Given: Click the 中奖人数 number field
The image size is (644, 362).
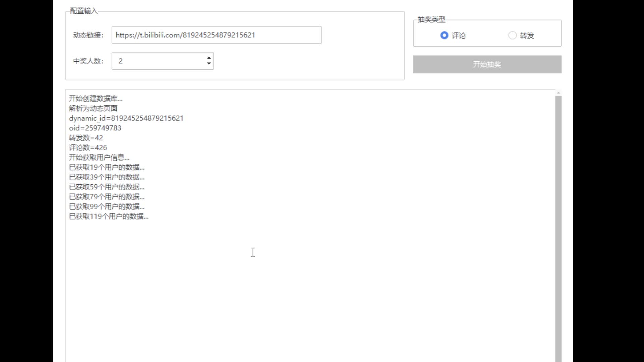Looking at the screenshot, I should click(158, 61).
